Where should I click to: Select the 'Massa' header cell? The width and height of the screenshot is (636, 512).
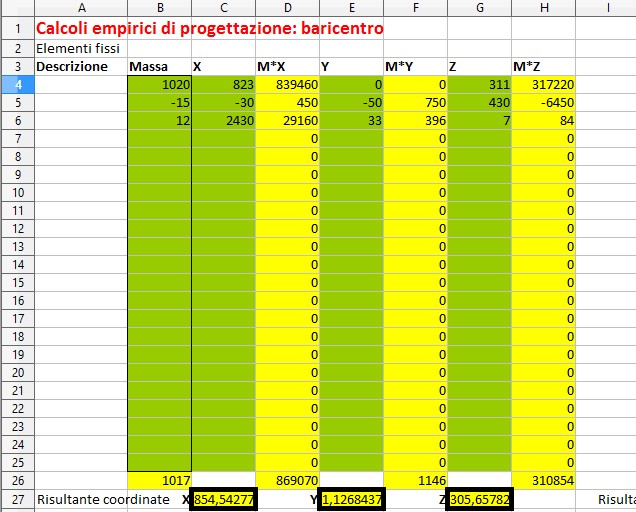[x=159, y=66]
